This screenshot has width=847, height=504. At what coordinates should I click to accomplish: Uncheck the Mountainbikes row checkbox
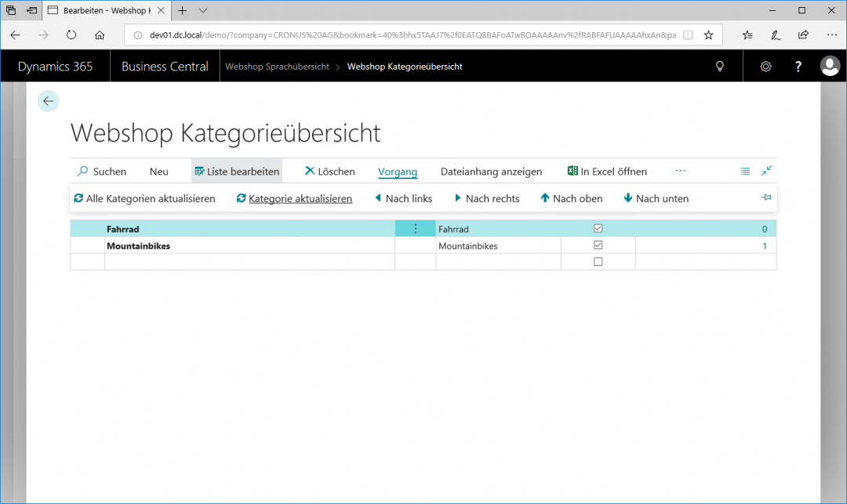pyautogui.click(x=598, y=245)
